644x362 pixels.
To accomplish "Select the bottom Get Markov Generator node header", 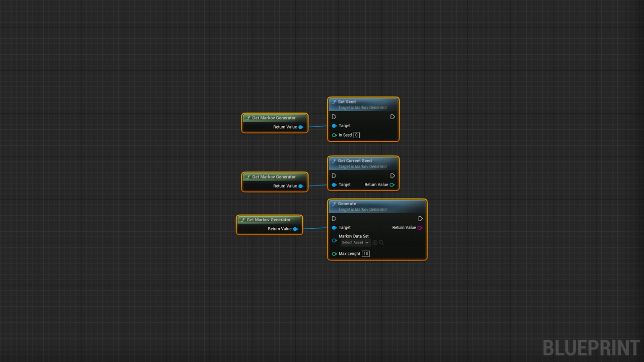I will pos(269,220).
